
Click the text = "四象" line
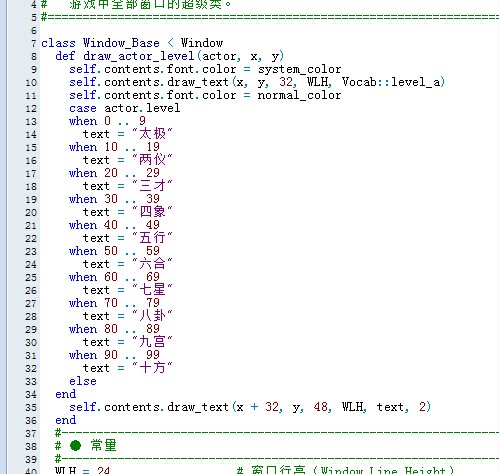(x=128, y=212)
